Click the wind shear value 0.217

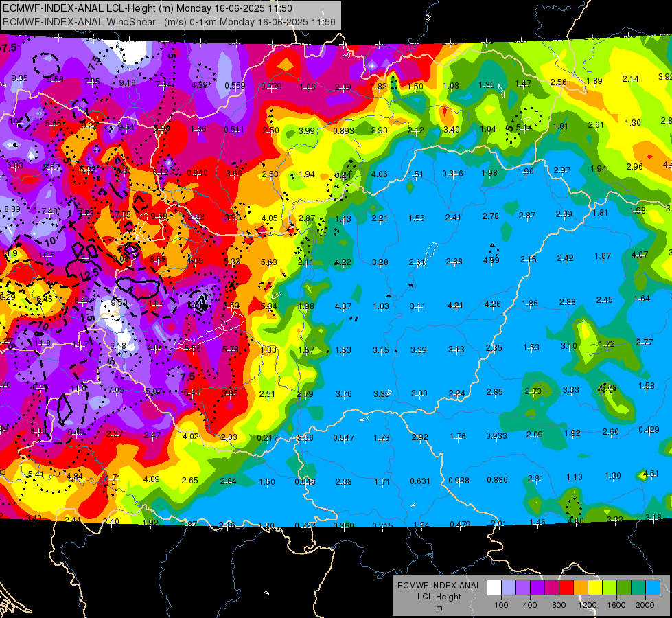(268, 438)
